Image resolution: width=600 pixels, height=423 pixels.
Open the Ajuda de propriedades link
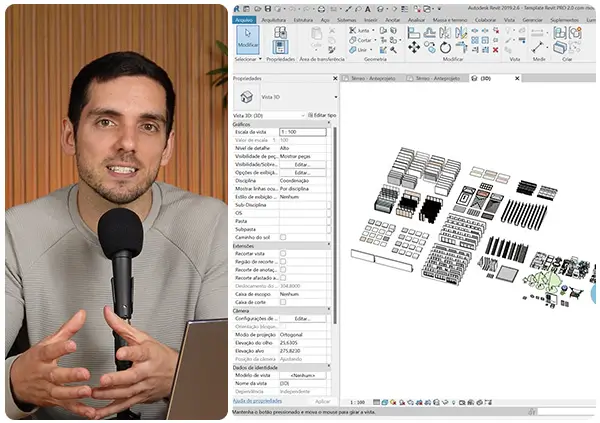pos(255,400)
